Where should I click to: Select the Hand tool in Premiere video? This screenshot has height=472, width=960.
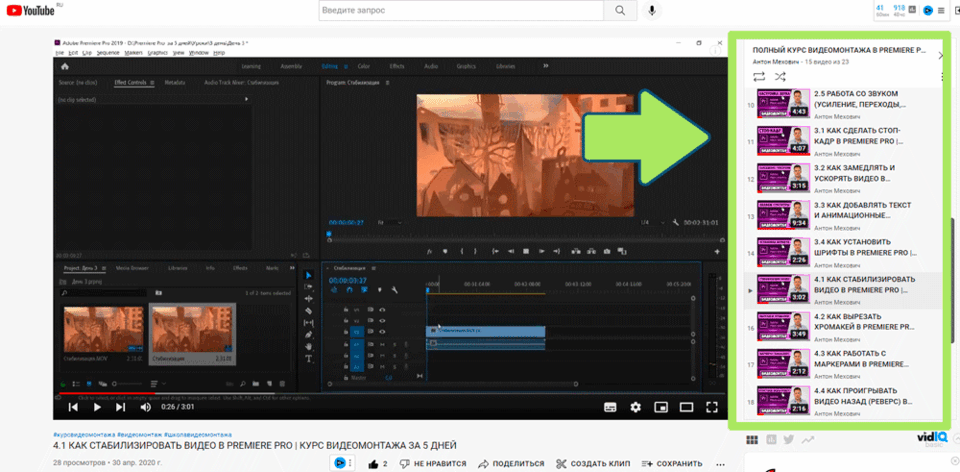coord(309,347)
